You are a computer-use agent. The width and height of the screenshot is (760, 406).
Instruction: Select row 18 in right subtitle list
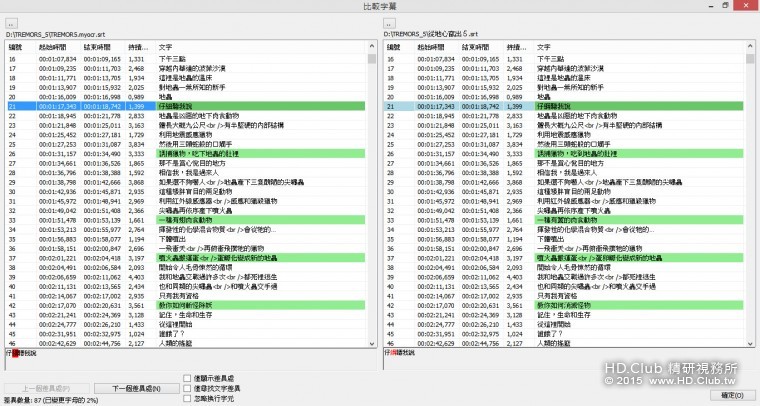(565, 78)
